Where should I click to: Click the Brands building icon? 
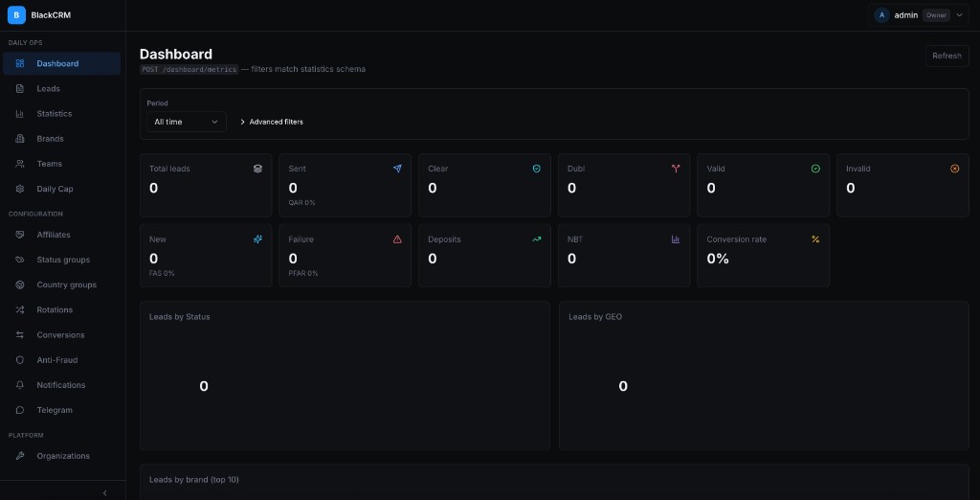(x=20, y=139)
